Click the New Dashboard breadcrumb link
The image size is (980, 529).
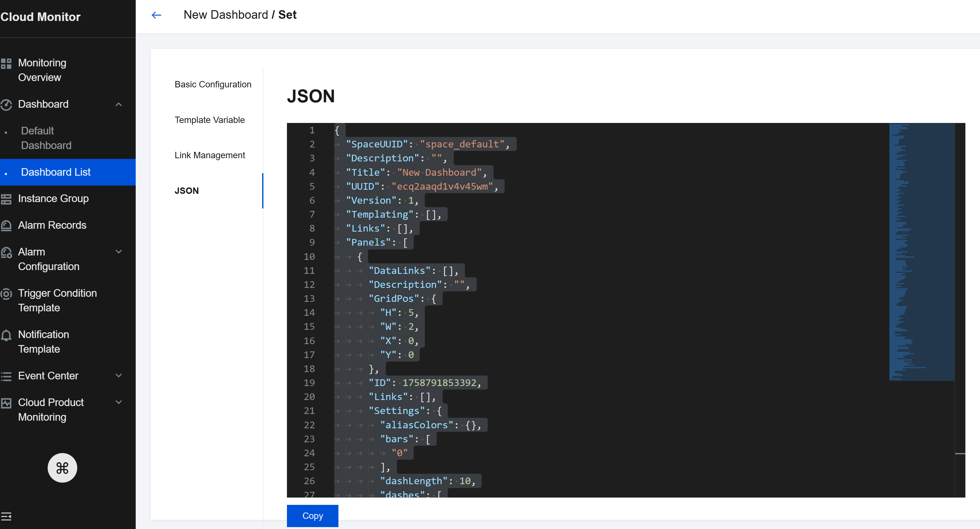click(x=226, y=14)
